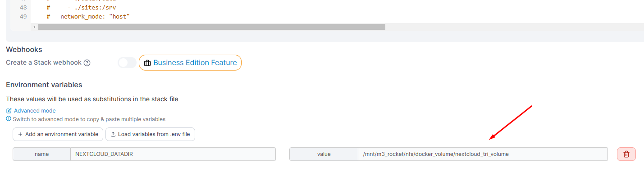Load variables from .env file
Screen dimensions: 644x174
[150, 134]
